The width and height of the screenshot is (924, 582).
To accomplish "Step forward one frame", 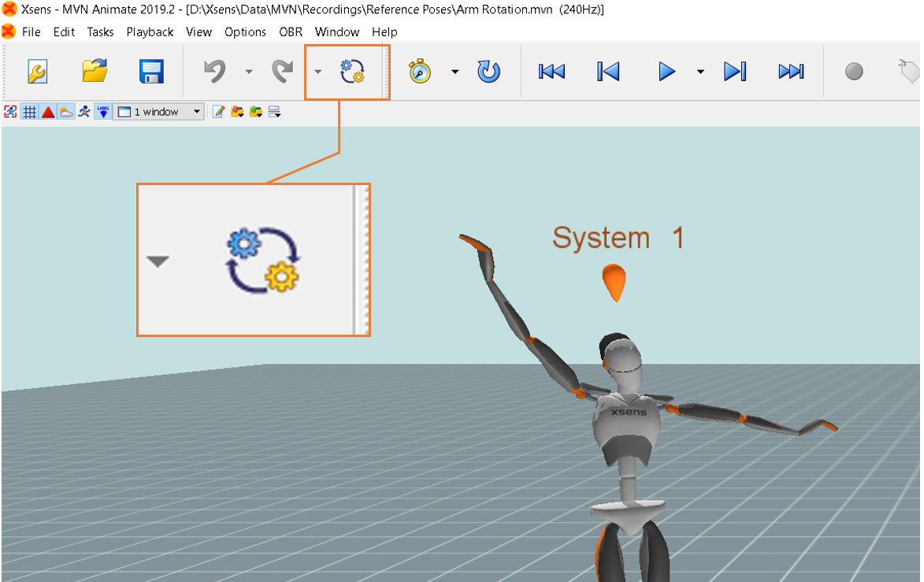I will pos(735,72).
